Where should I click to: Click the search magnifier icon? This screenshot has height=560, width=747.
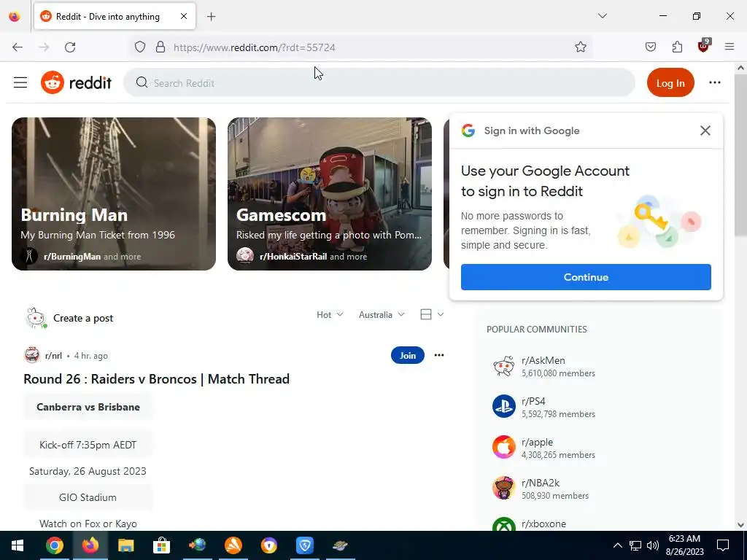142,83
